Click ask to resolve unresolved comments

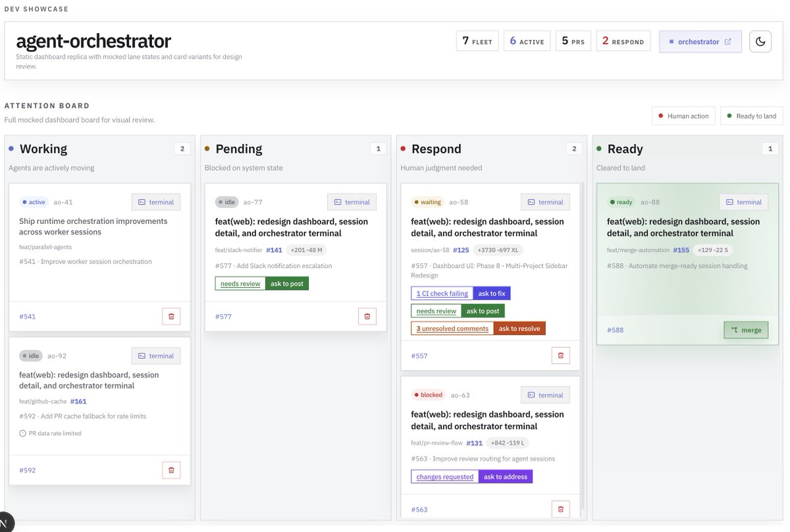(519, 328)
